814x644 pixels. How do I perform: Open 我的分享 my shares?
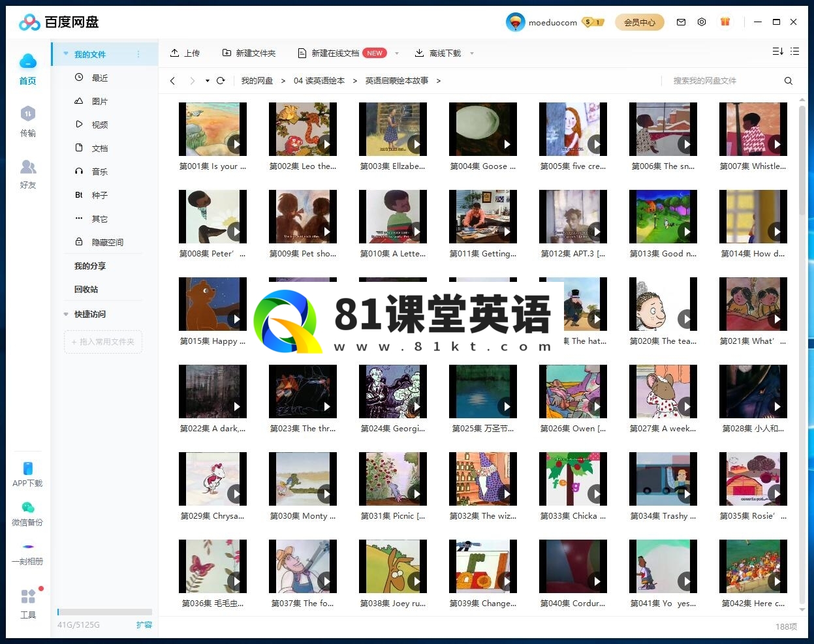pos(90,266)
